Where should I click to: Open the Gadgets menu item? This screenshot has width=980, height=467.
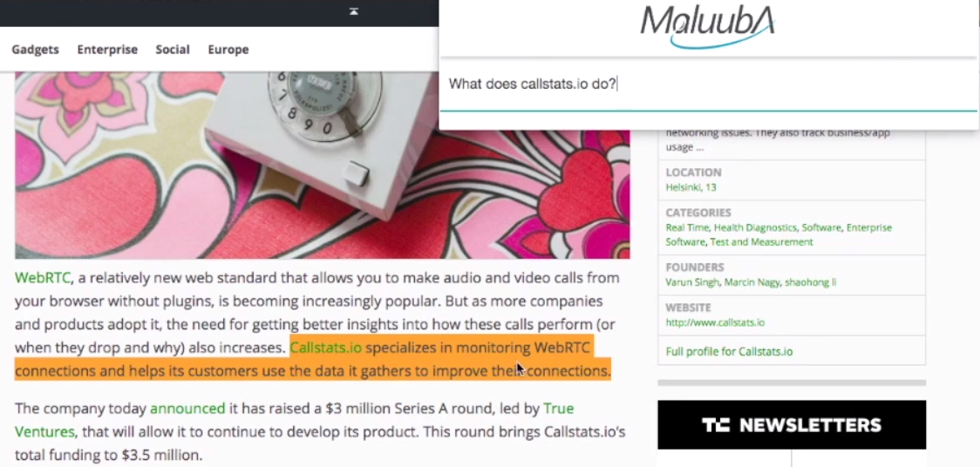35,50
